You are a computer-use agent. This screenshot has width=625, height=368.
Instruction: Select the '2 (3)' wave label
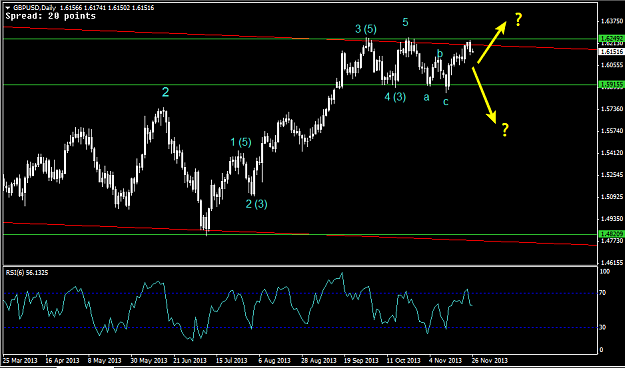pos(256,204)
